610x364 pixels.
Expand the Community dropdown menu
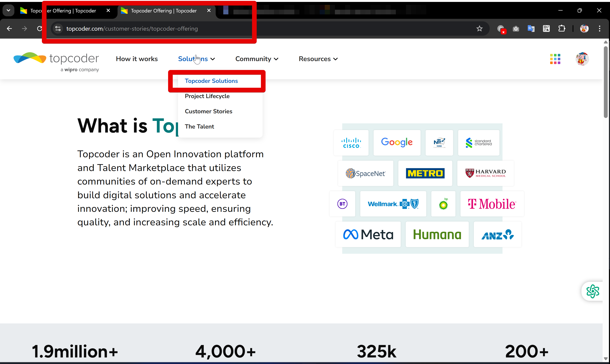click(256, 59)
